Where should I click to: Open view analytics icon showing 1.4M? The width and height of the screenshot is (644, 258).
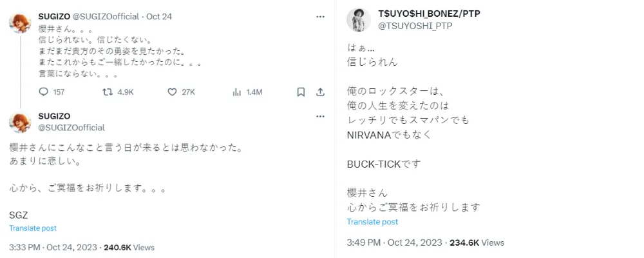236,92
